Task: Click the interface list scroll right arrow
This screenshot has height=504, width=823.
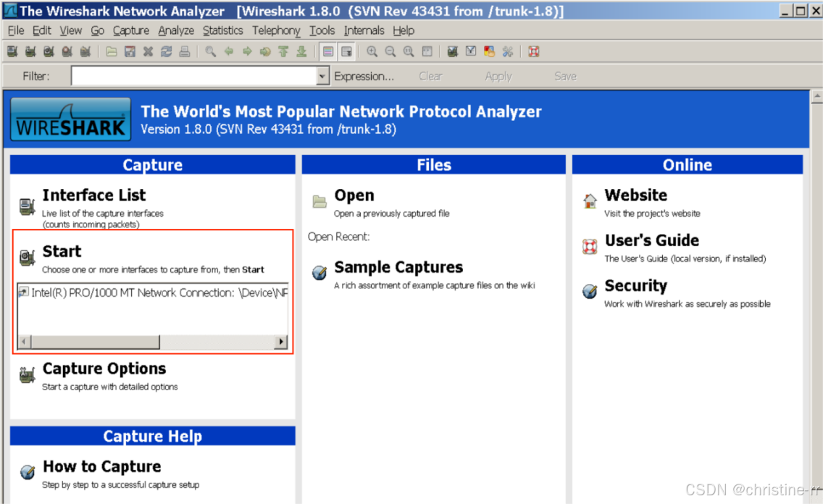Action: point(281,342)
